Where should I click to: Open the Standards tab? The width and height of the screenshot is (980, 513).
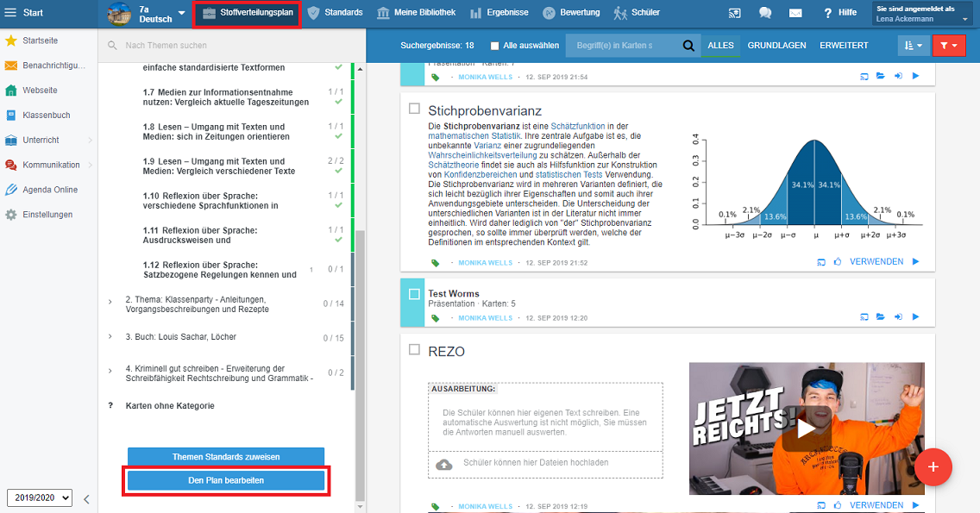(x=335, y=12)
